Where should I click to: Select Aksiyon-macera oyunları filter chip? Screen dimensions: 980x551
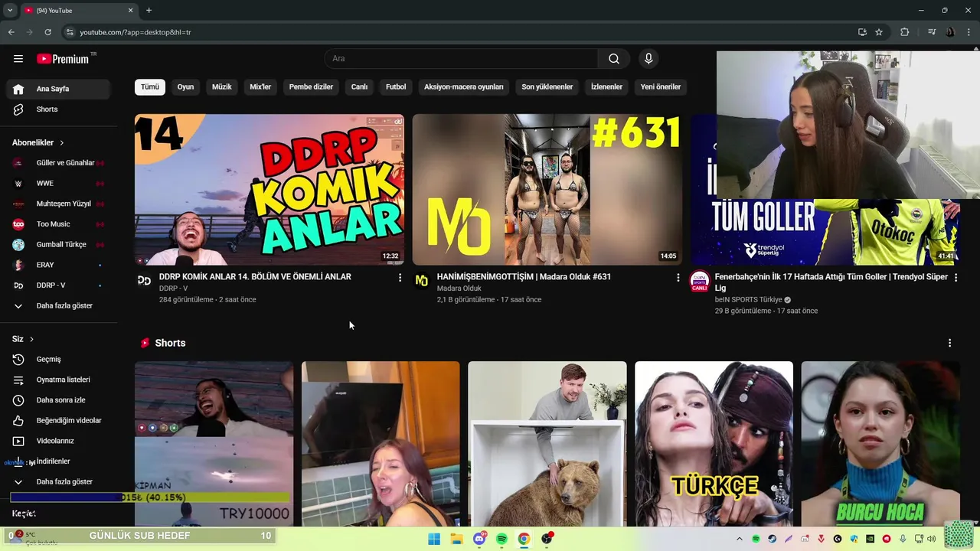click(x=464, y=86)
